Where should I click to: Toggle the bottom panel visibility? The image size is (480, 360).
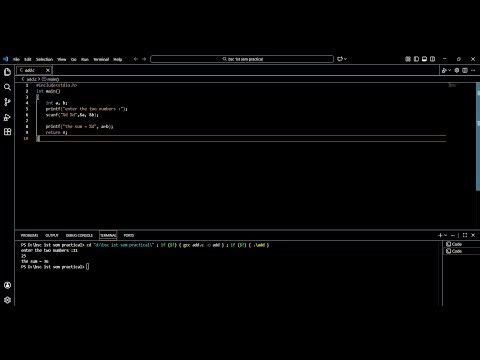pyautogui.click(x=424, y=59)
